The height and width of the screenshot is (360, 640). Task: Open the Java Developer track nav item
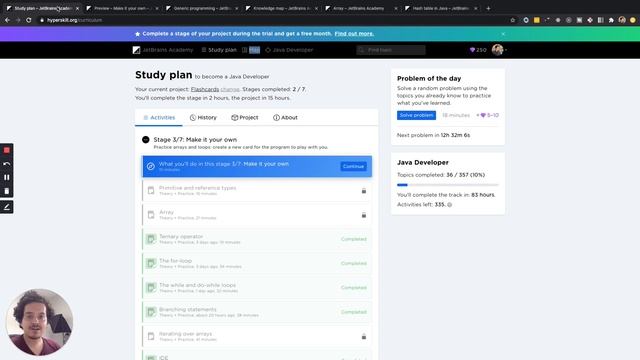tap(289, 50)
